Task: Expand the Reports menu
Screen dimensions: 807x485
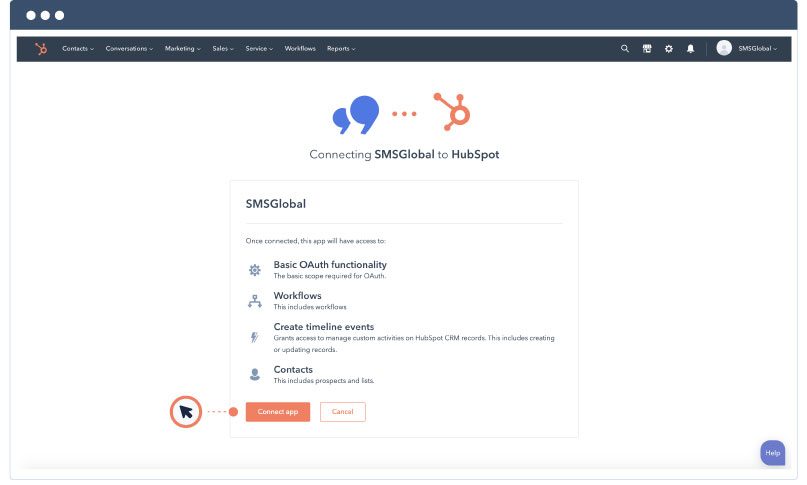Action: (341, 49)
